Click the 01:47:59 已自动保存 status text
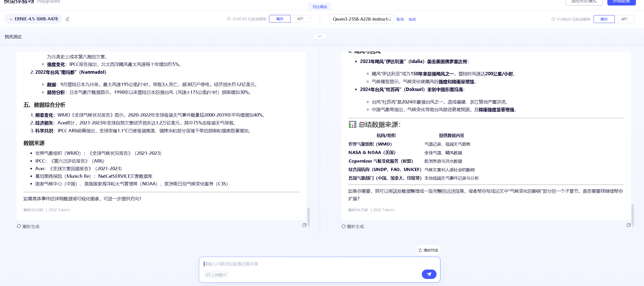Image resolution: width=644 pixels, height=286 pixels. pyautogui.click(x=249, y=19)
